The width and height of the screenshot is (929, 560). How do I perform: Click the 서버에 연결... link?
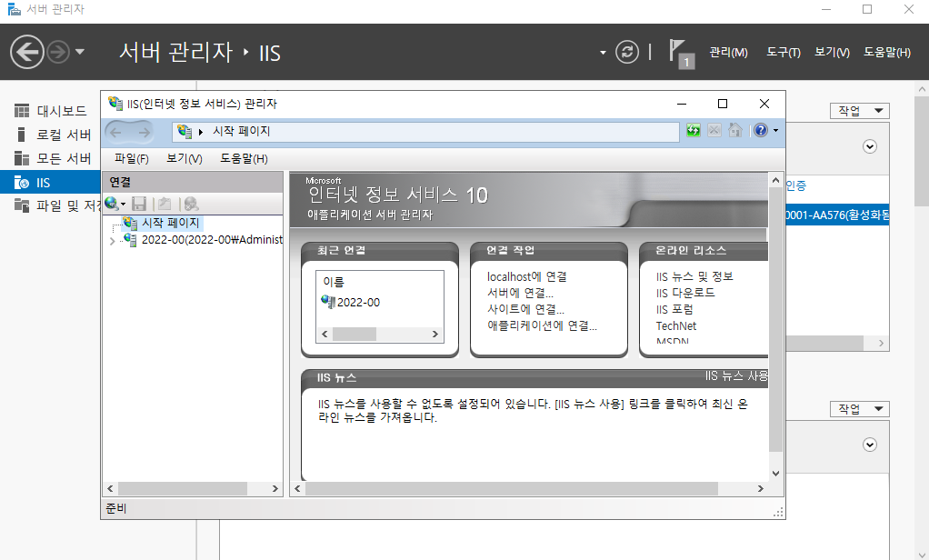click(520, 293)
